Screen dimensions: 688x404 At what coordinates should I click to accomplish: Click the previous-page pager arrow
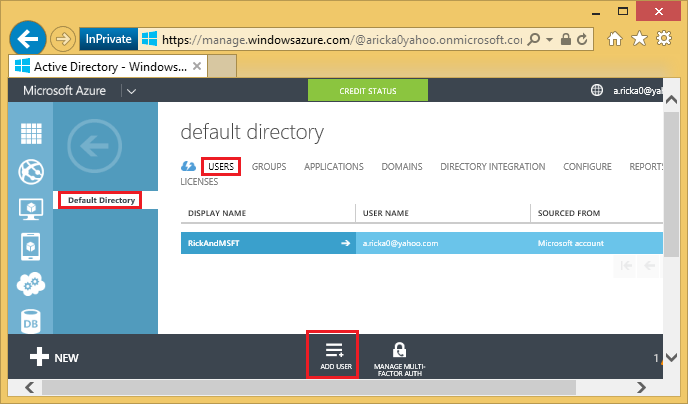pos(649,265)
